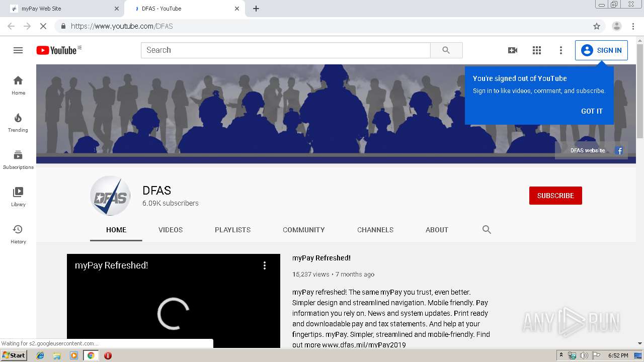Focus the YouTube Search input field
Image resolution: width=644 pixels, height=362 pixels.
[286, 50]
